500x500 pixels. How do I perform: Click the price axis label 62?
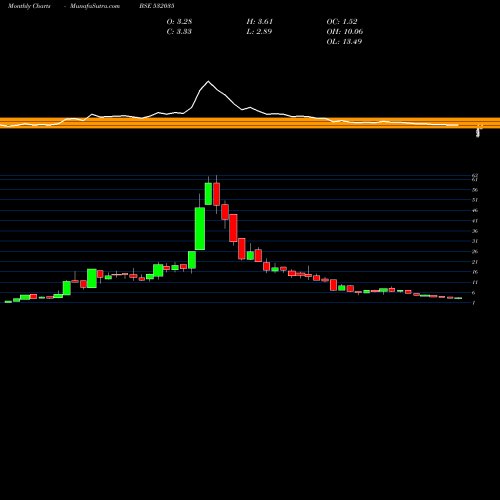475,175
